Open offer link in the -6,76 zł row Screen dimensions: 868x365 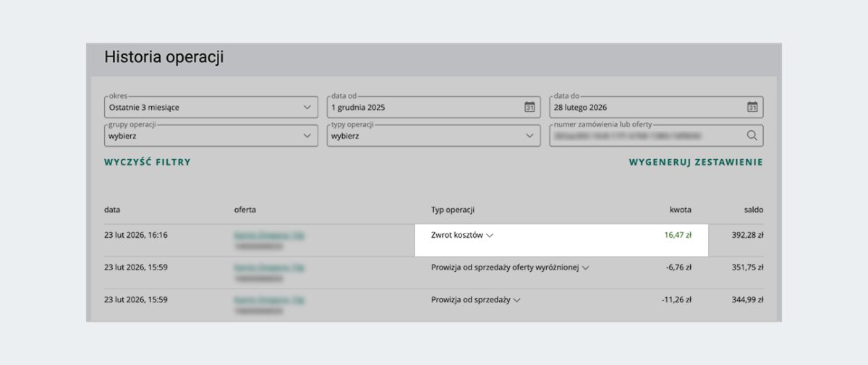(x=268, y=267)
